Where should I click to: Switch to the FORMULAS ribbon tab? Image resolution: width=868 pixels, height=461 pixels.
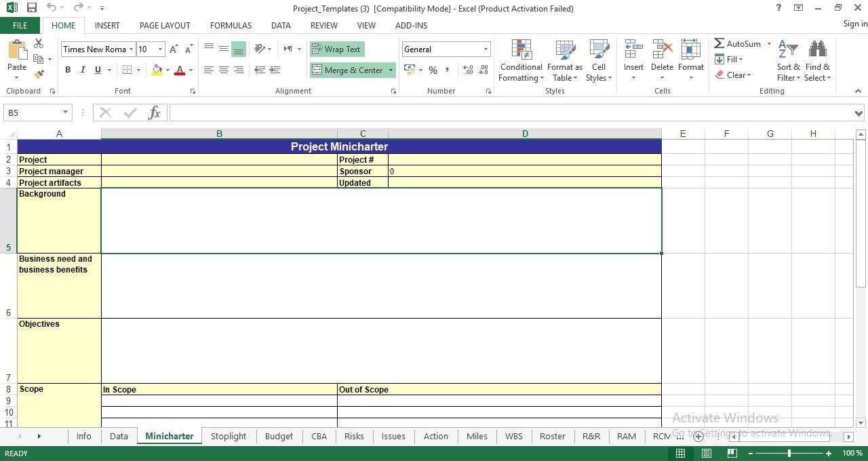tap(231, 25)
